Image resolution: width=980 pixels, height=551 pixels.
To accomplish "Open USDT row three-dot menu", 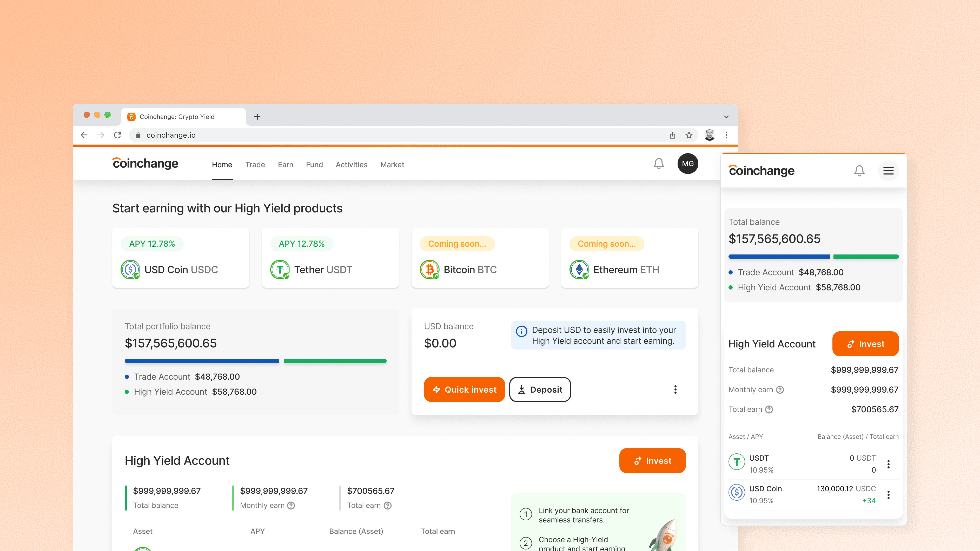I will pyautogui.click(x=888, y=464).
